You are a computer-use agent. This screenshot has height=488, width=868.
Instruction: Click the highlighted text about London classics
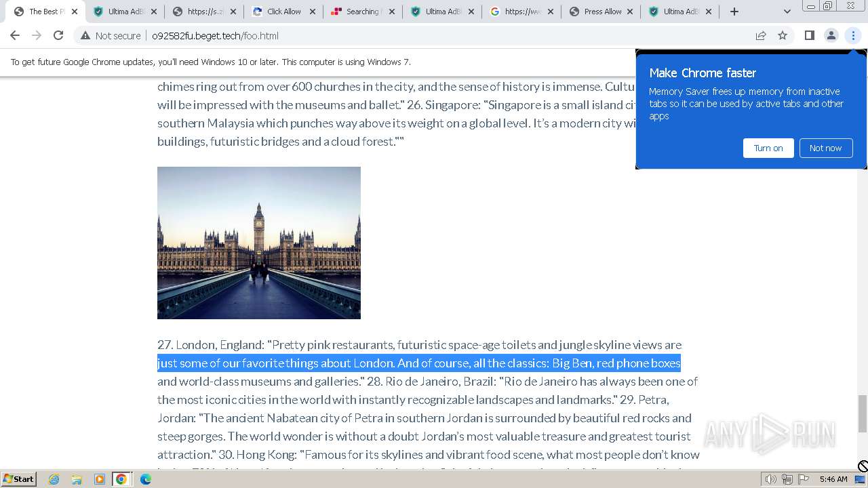[419, 363]
